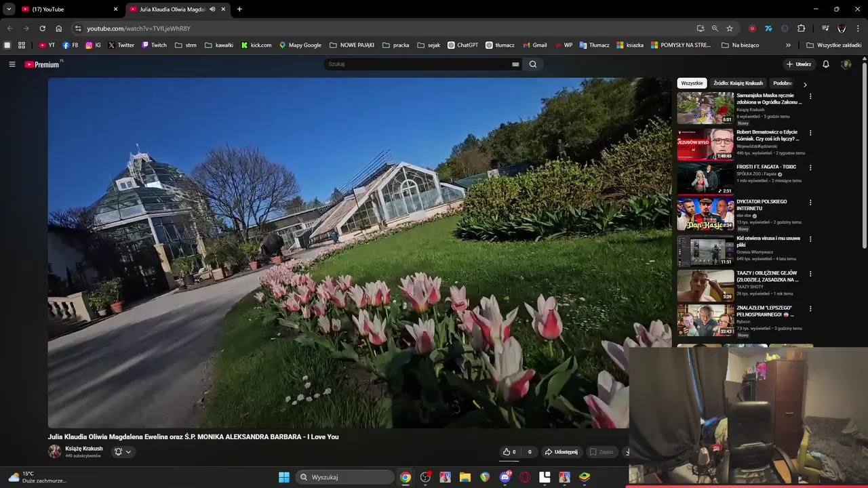Open more options for ZNALAZŁEM LEPSZEGO video
Screen dimensions: 868x488
(810, 308)
